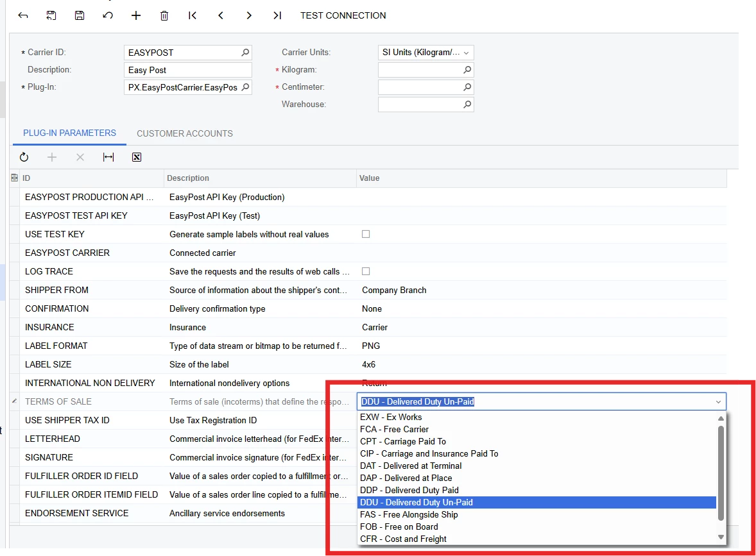Click the Delete trash icon
This screenshot has height=556, width=756.
click(164, 15)
